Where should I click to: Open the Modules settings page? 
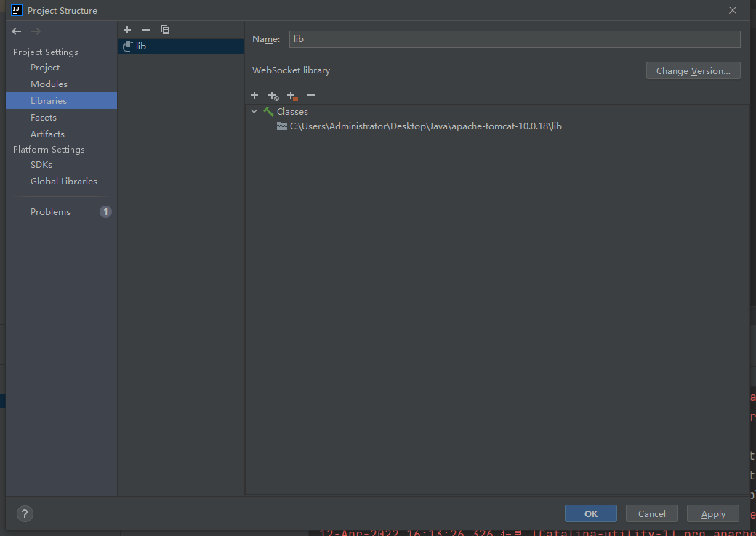(x=49, y=84)
